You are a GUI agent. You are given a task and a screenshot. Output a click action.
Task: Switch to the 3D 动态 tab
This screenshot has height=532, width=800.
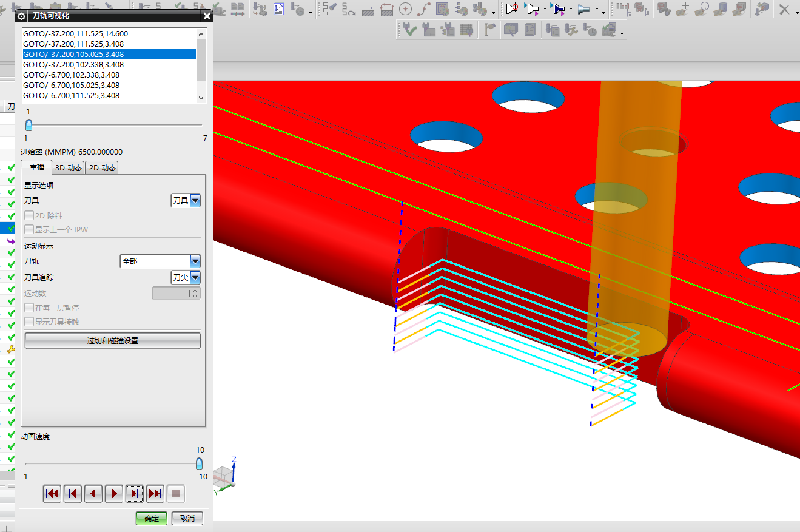click(x=69, y=168)
